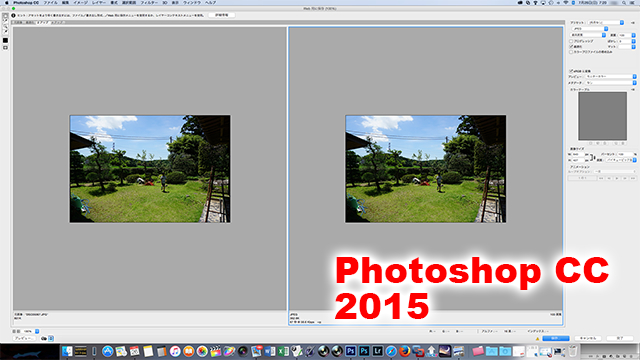Open Lightroom from the Dock

click(378, 351)
